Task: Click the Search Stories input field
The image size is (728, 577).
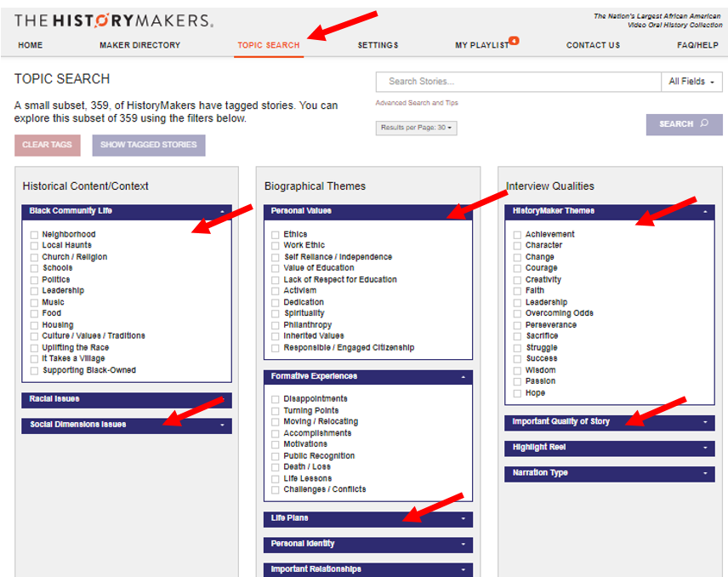Action: pos(518,82)
